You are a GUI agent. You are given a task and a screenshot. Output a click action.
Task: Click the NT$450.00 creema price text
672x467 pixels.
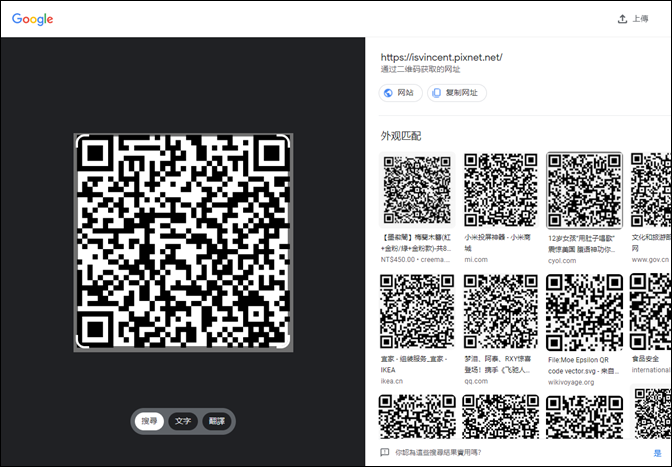398,260
